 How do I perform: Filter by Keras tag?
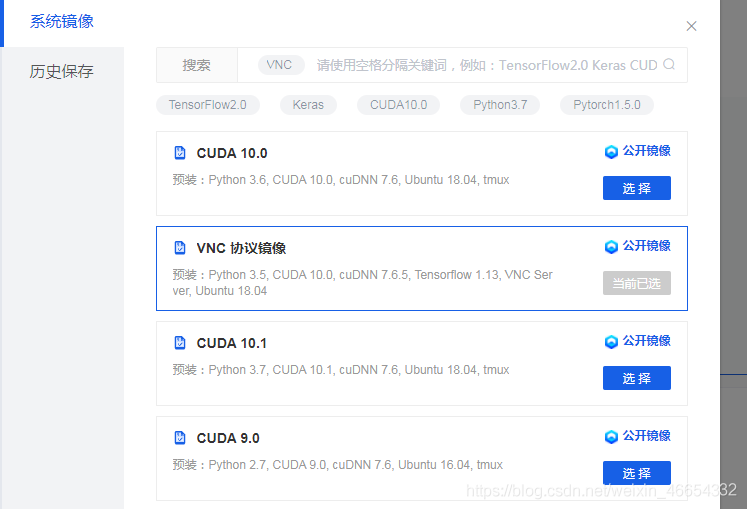pos(308,105)
